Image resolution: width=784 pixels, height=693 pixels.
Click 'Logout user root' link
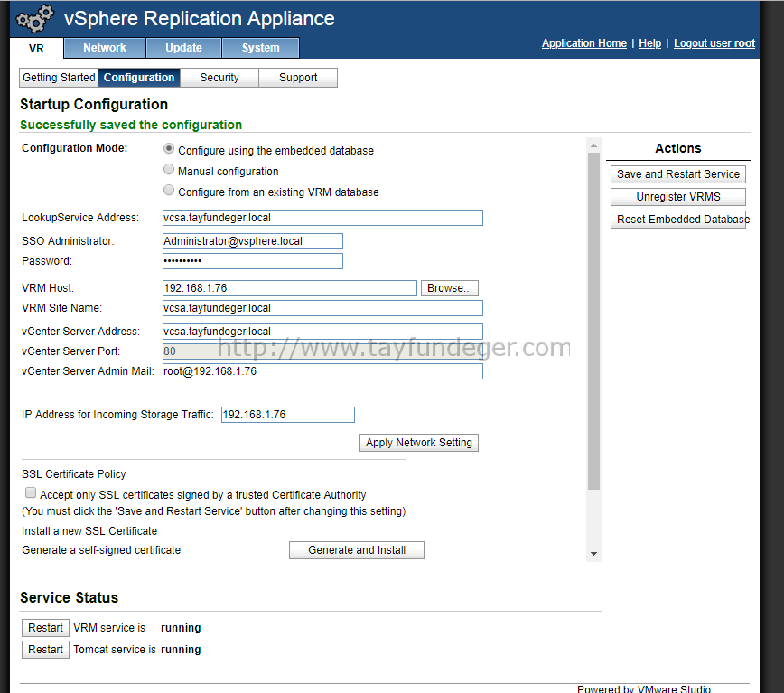714,43
